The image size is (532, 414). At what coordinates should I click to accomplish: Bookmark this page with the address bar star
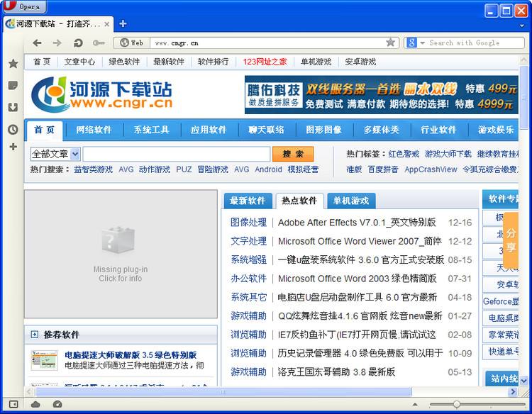click(x=391, y=43)
